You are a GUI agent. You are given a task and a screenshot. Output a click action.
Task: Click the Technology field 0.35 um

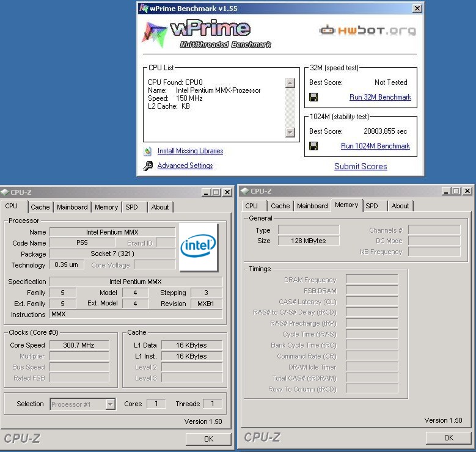pos(67,264)
